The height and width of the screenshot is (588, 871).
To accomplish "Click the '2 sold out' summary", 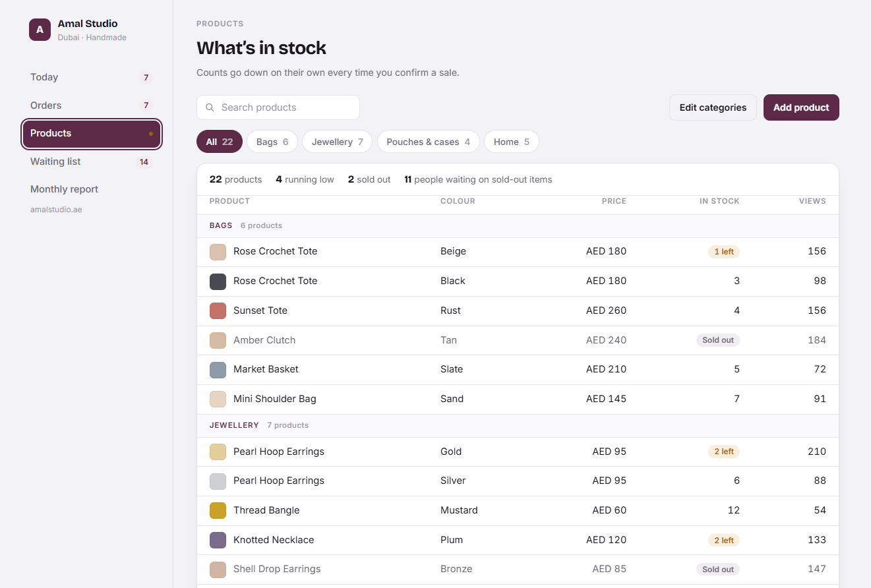I will pyautogui.click(x=369, y=179).
